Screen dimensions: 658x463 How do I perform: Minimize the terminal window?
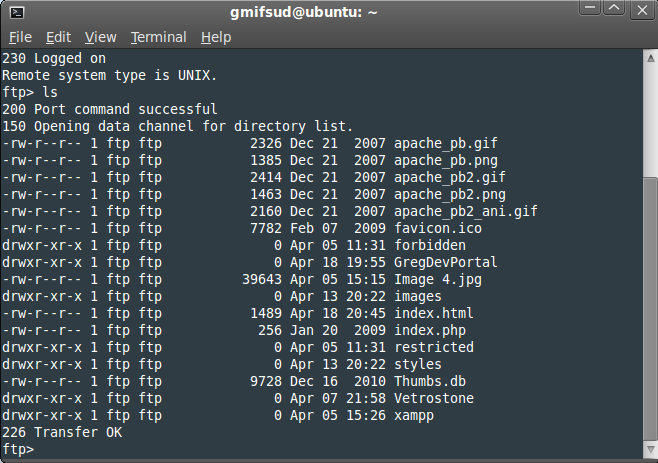pos(590,8)
